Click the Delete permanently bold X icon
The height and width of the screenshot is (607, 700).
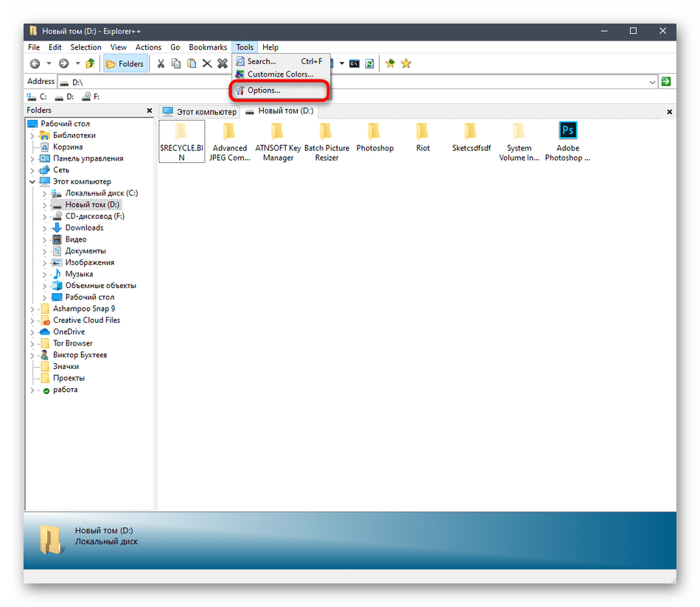tap(222, 64)
